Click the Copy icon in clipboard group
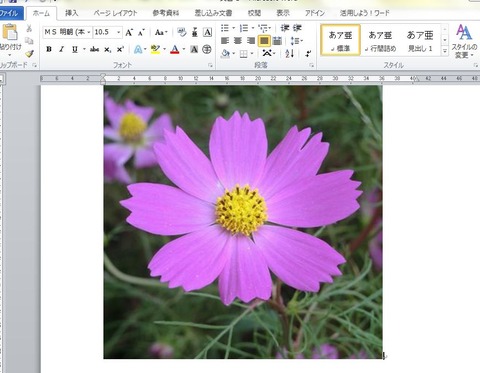 29,41
